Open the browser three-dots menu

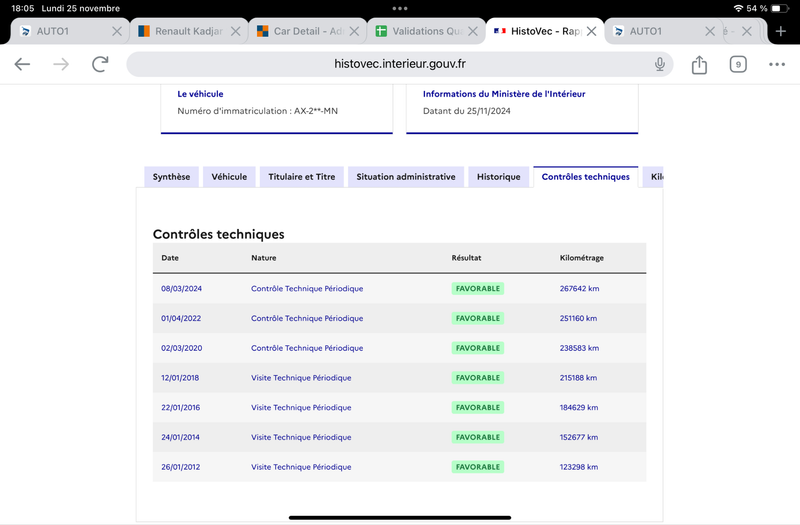click(777, 64)
